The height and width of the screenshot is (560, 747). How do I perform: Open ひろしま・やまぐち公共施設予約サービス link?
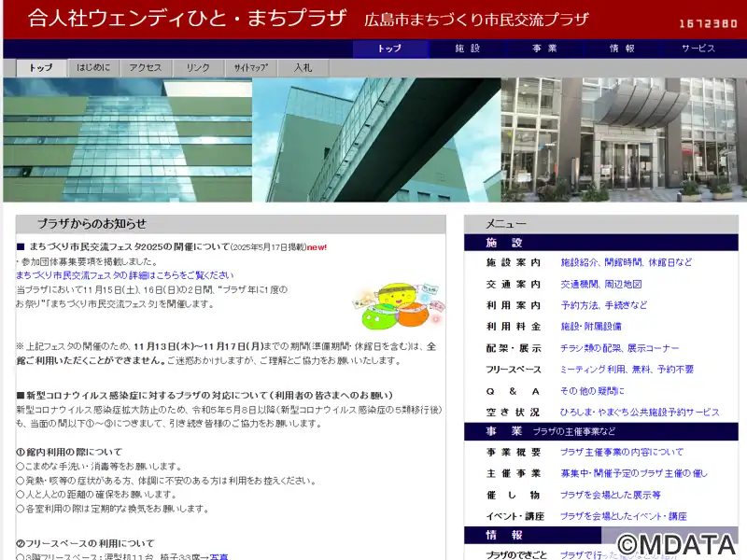[x=640, y=413]
